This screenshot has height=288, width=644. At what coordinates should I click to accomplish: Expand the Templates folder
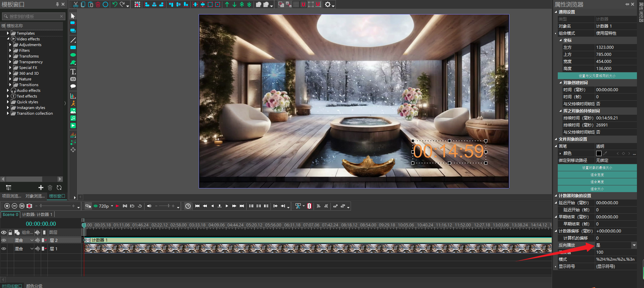pyautogui.click(x=8, y=33)
